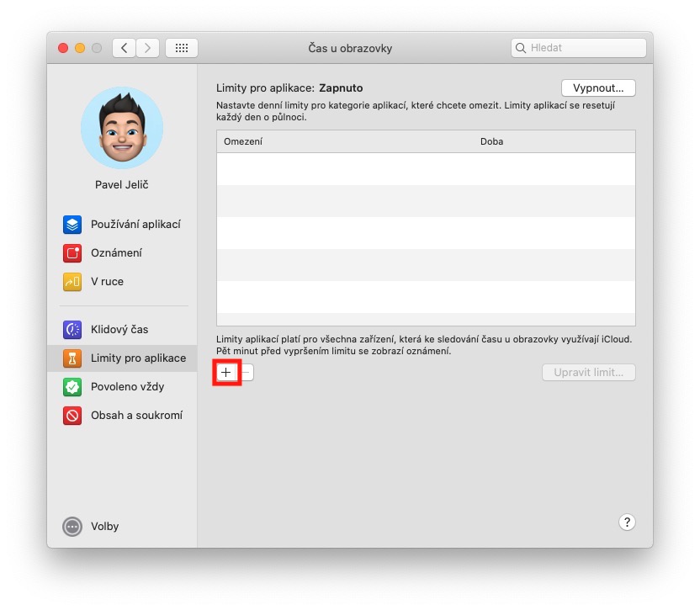Click the Hledat search field
Screen dimensions: 700x610
(579, 48)
